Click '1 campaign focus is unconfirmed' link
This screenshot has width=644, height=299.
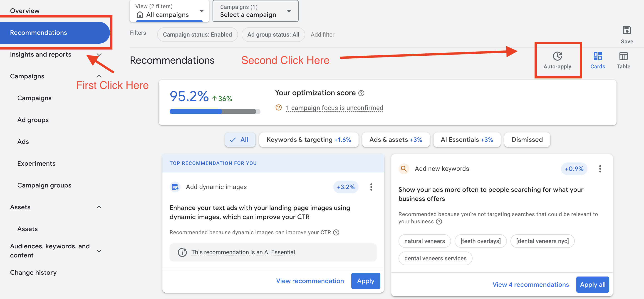334,108
